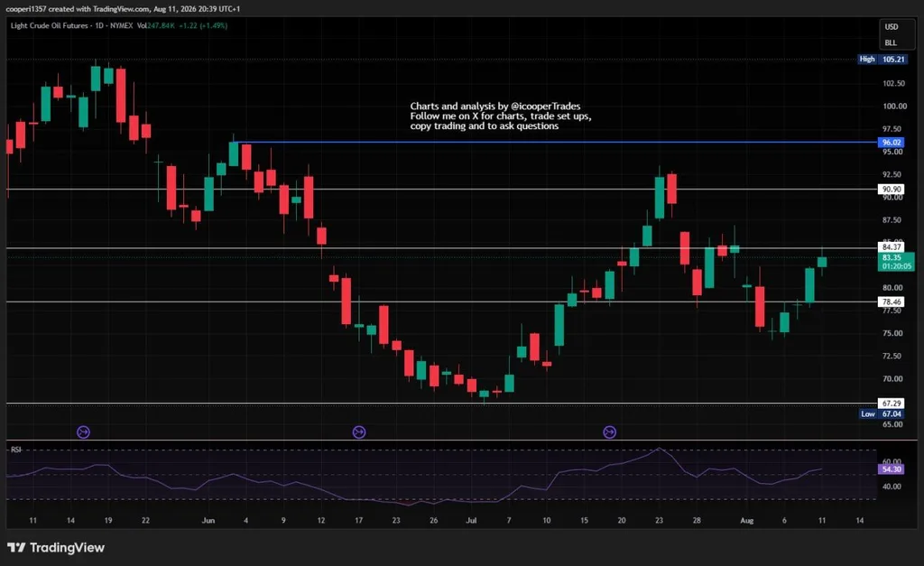
Task: Click the RSI value label 54.30
Action: tap(891, 469)
